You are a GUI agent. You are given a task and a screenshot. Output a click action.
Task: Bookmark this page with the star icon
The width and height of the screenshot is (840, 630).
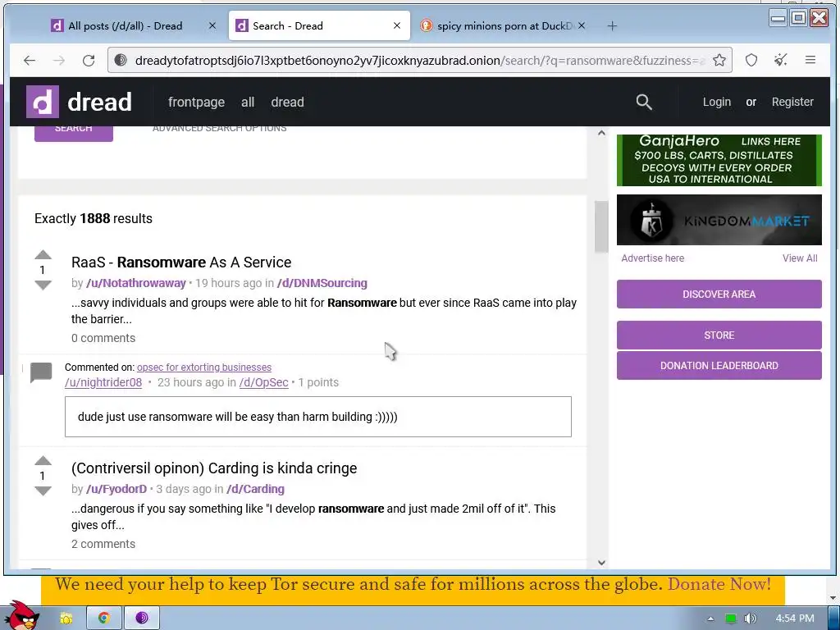(719, 61)
